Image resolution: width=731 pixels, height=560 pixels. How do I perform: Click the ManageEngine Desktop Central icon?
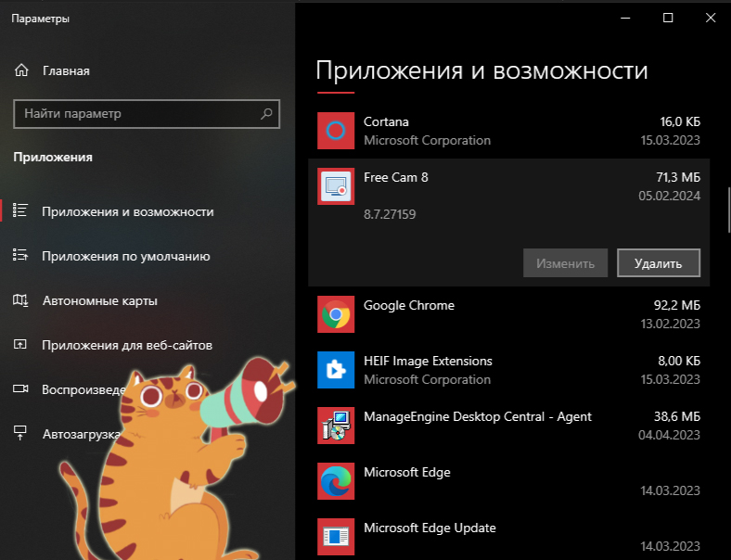[x=336, y=426]
